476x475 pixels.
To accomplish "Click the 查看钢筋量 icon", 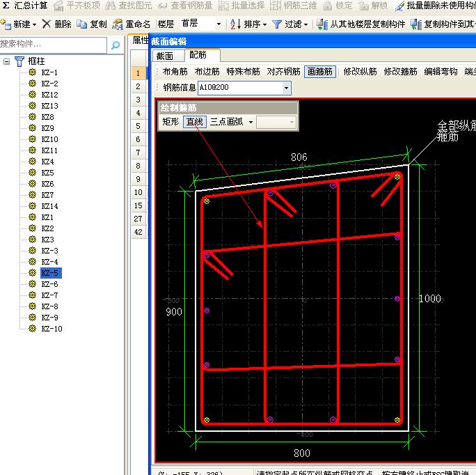I will 162,6.
